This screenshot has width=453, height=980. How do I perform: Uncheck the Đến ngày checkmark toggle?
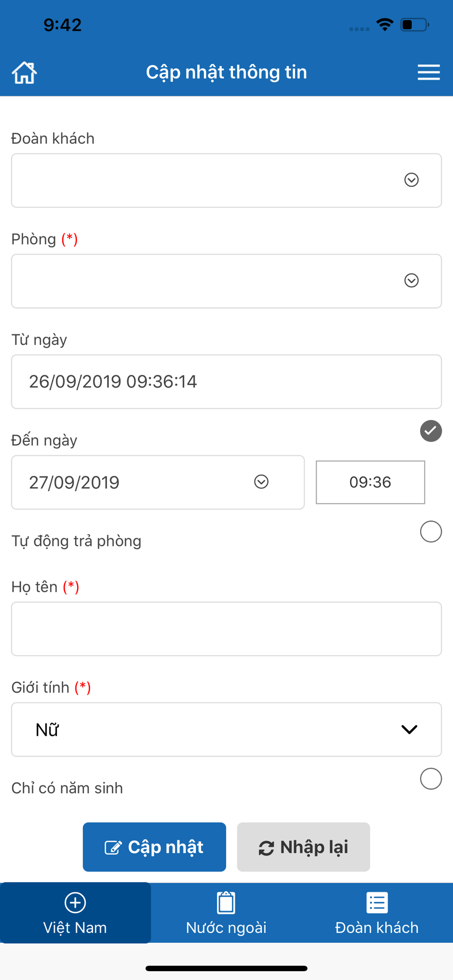click(x=431, y=431)
